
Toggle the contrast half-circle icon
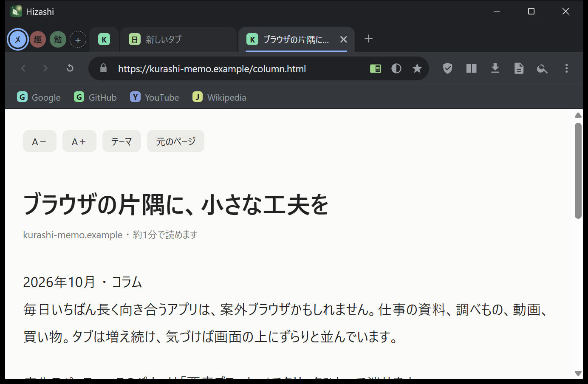coord(396,68)
